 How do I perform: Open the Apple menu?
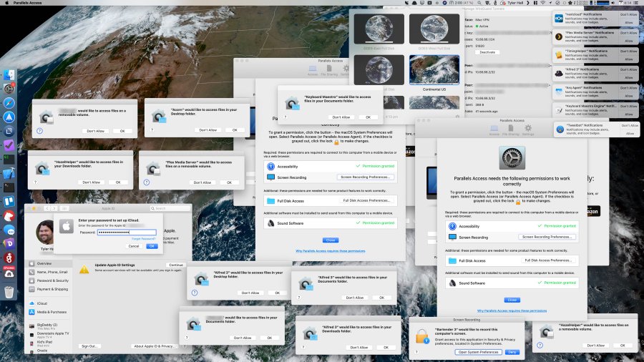point(6,3)
